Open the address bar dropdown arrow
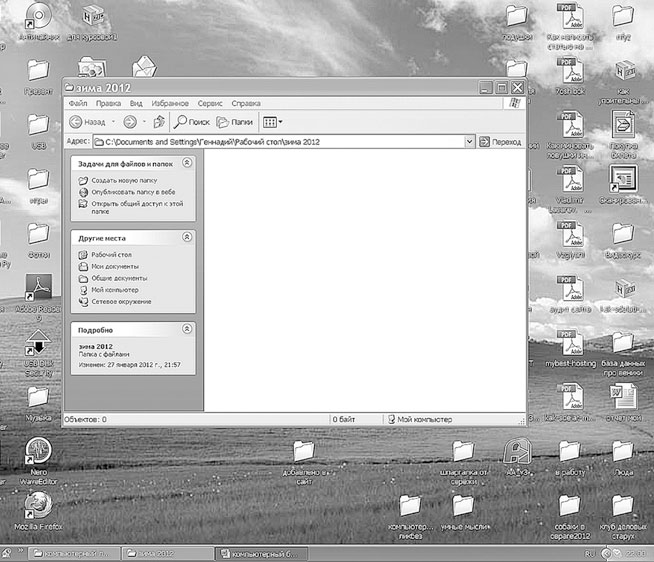This screenshot has height=562, width=654. click(x=469, y=142)
